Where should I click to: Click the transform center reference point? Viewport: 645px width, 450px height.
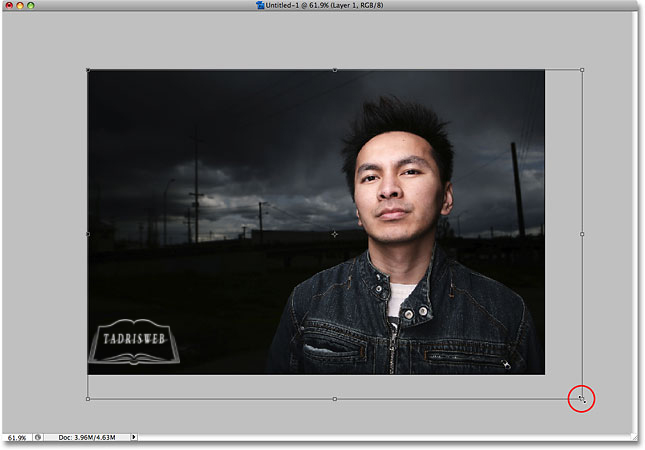tap(334, 234)
